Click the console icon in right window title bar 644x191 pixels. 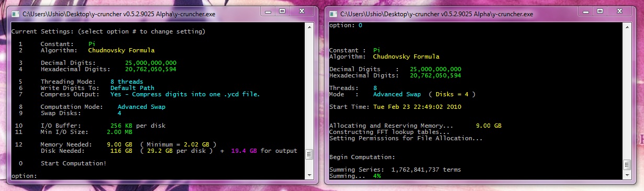click(x=333, y=14)
